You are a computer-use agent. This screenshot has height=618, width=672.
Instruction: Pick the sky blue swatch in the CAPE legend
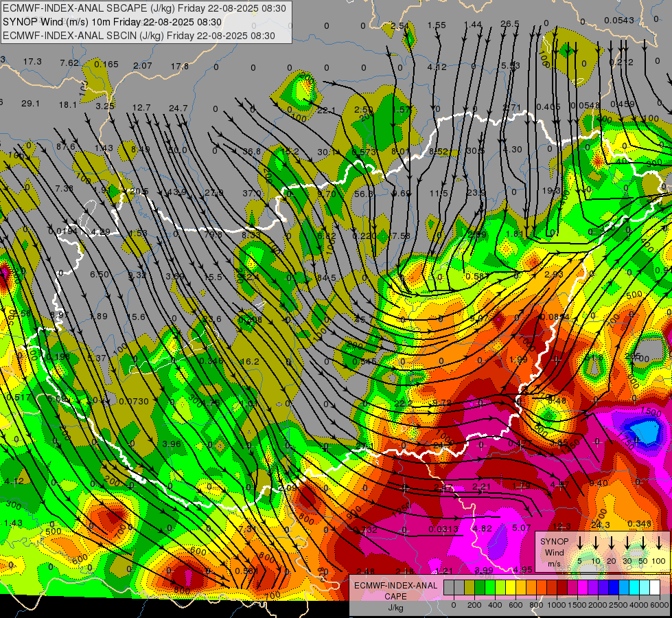[x=623, y=588]
